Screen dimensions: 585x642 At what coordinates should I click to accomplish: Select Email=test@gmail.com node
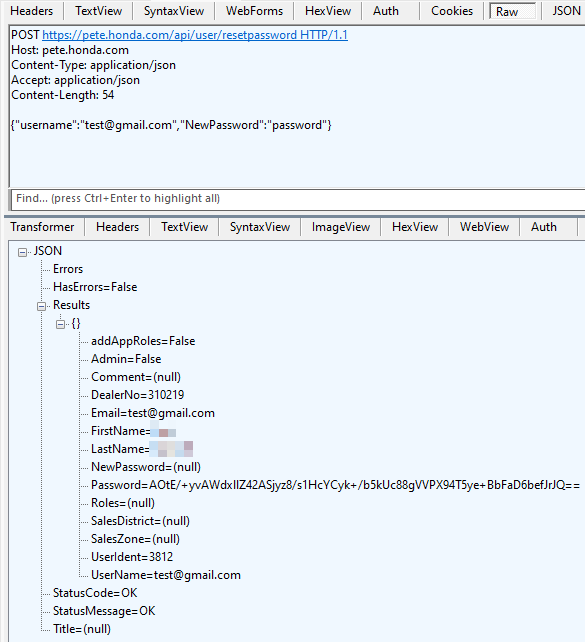pos(153,413)
